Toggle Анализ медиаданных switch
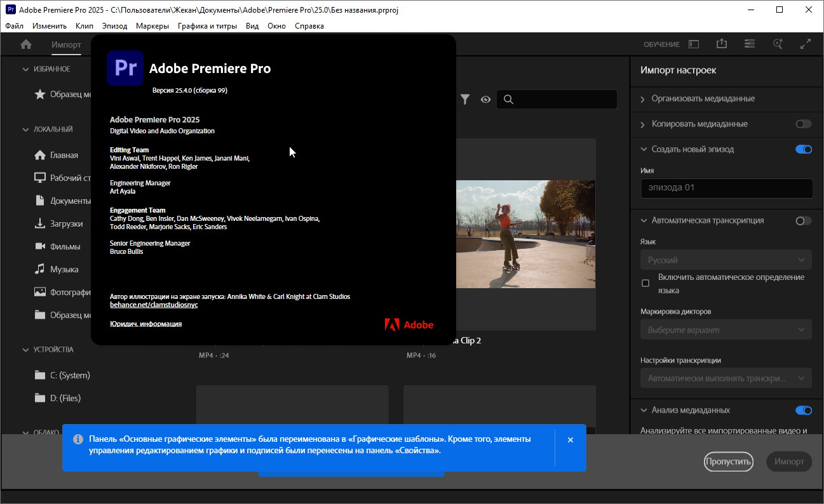824x504 pixels. (x=804, y=410)
